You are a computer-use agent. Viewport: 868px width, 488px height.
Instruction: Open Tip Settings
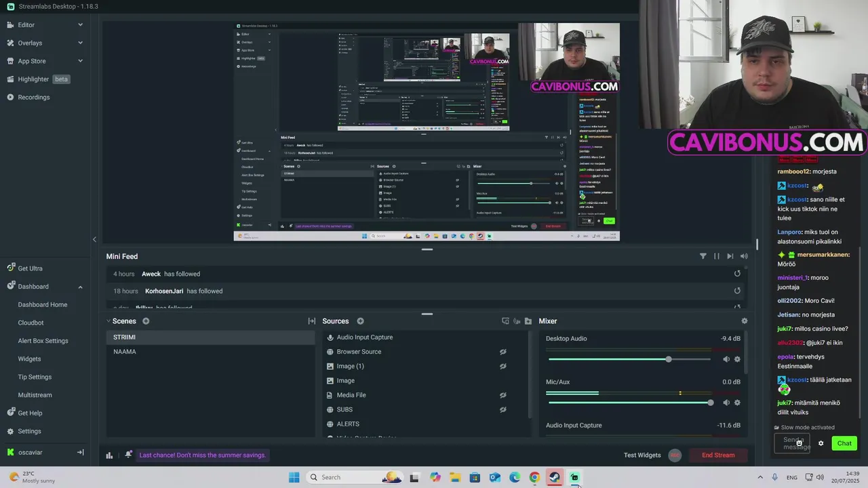(x=35, y=377)
